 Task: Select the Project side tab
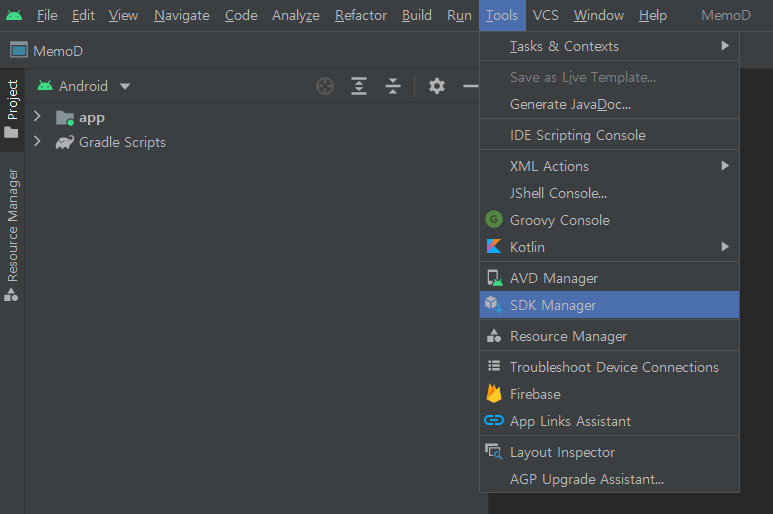pyautogui.click(x=12, y=109)
